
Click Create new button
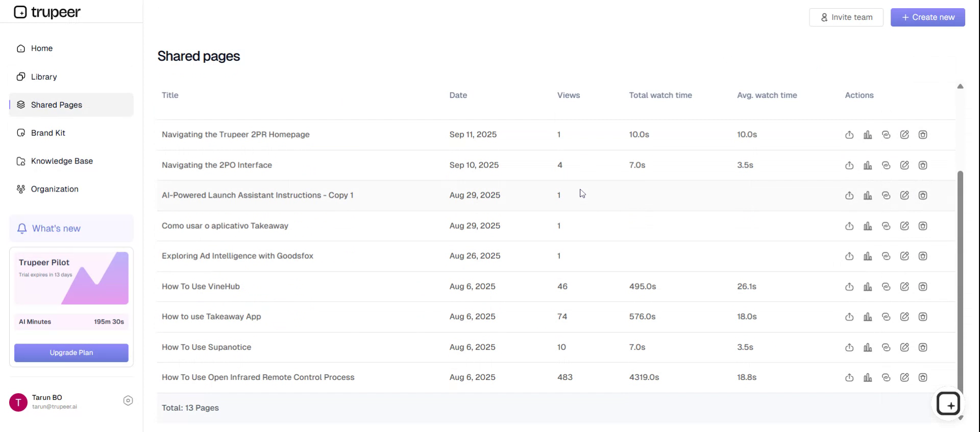(x=928, y=17)
